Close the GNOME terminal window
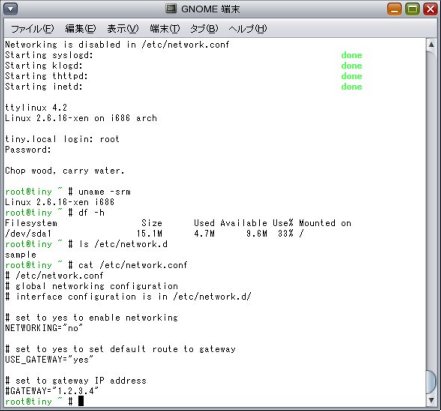 [x=430, y=9]
